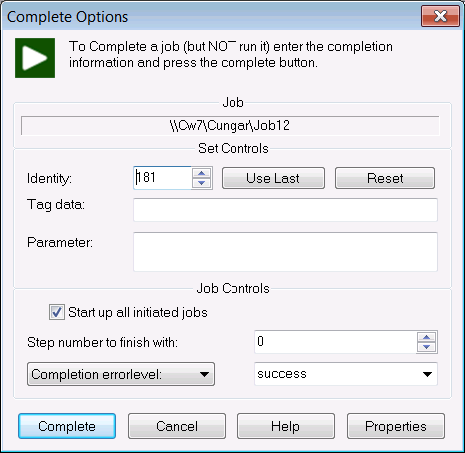This screenshot has width=465, height=453.
Task: Click the green play arrow icon
Action: 35,58
